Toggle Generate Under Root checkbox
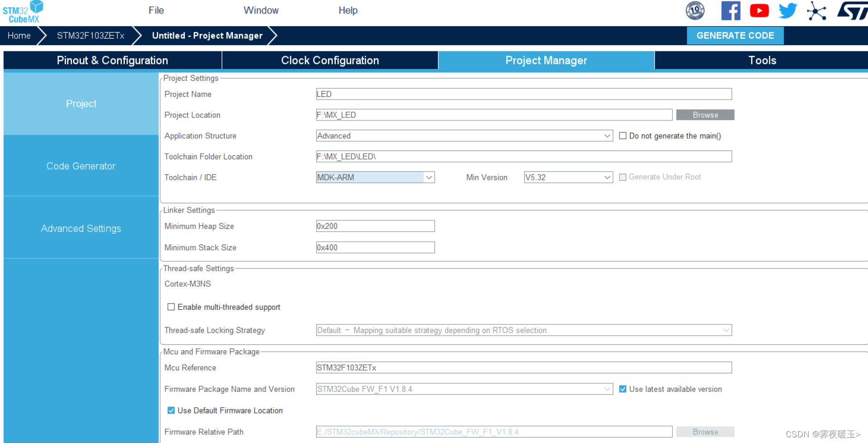This screenshot has width=868, height=443. tap(623, 177)
